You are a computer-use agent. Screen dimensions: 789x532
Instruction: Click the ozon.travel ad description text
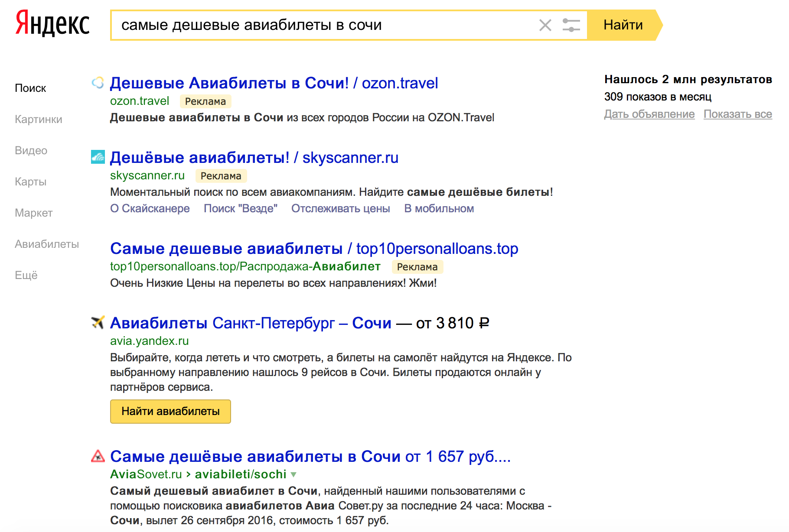tap(302, 117)
